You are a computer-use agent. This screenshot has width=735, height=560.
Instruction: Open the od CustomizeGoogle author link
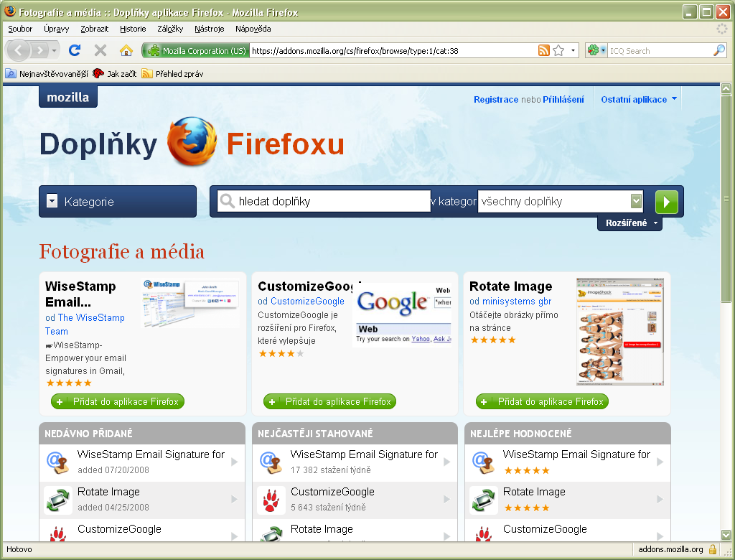(x=301, y=301)
